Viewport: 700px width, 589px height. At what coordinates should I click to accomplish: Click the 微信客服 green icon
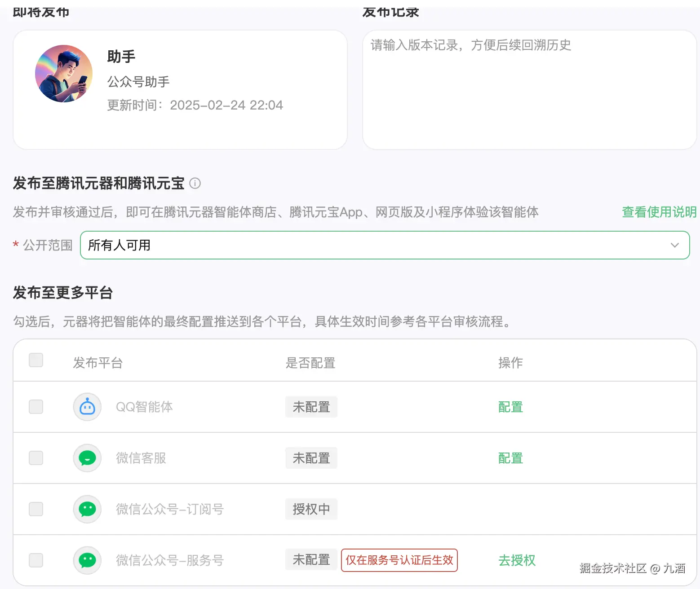[x=87, y=458]
